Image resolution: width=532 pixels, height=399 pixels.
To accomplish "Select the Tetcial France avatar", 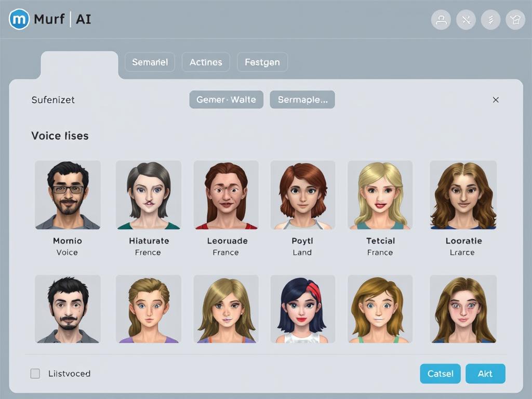I will click(x=380, y=195).
